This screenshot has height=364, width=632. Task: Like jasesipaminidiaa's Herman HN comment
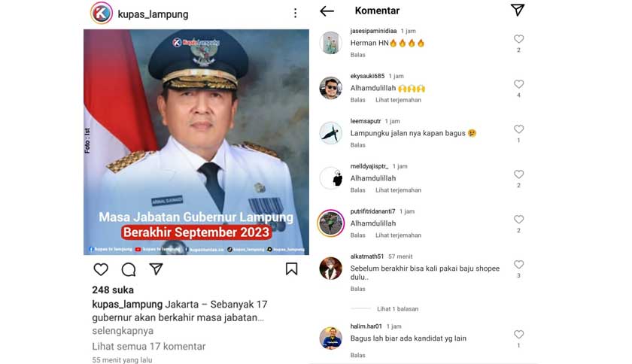[x=518, y=39]
